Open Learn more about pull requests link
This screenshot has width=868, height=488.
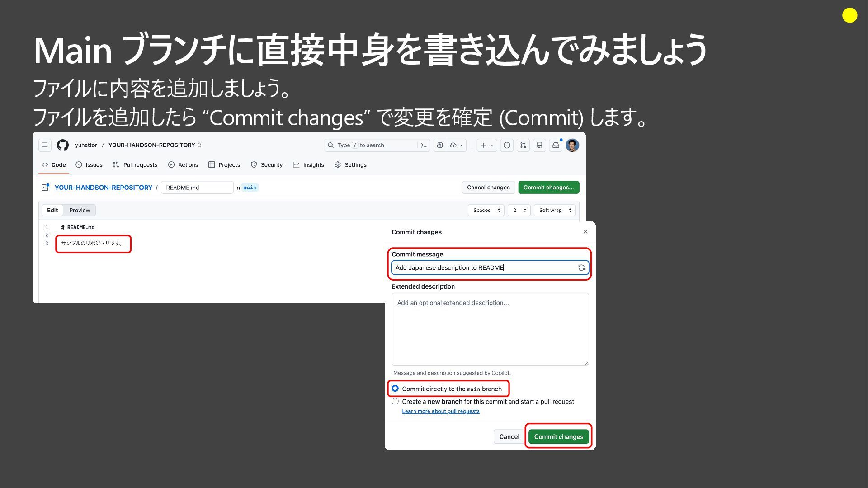tap(441, 411)
